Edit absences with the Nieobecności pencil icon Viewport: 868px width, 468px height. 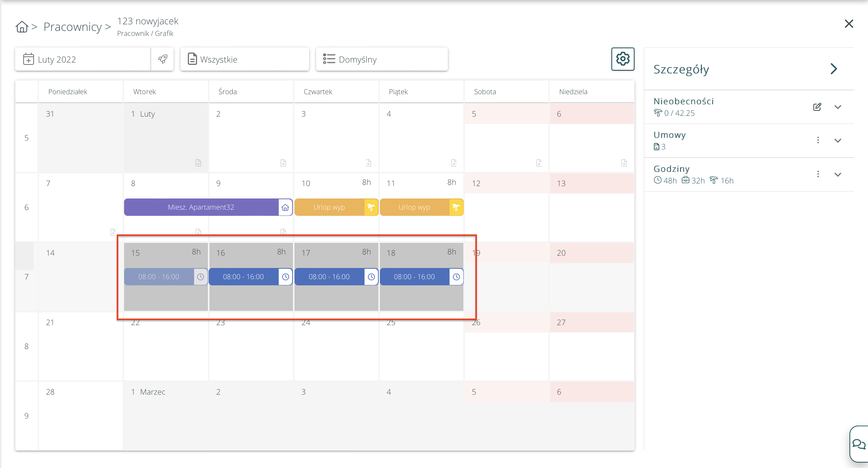(x=817, y=107)
